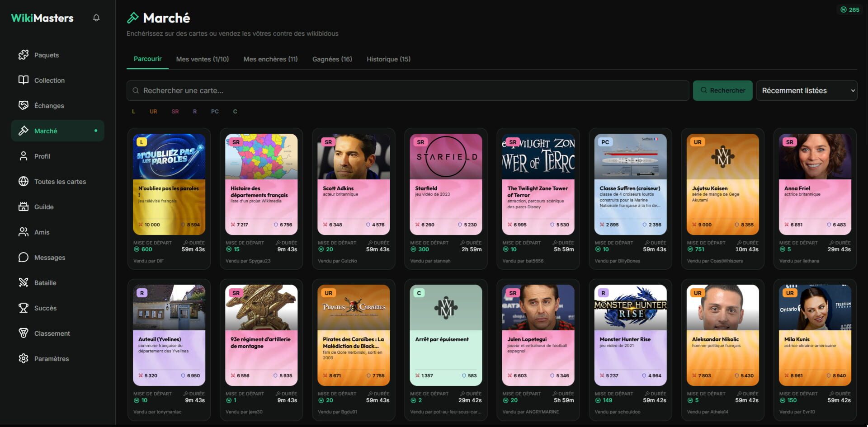Go to Marché in the sidebar
This screenshot has height=427, width=868.
click(x=57, y=131)
